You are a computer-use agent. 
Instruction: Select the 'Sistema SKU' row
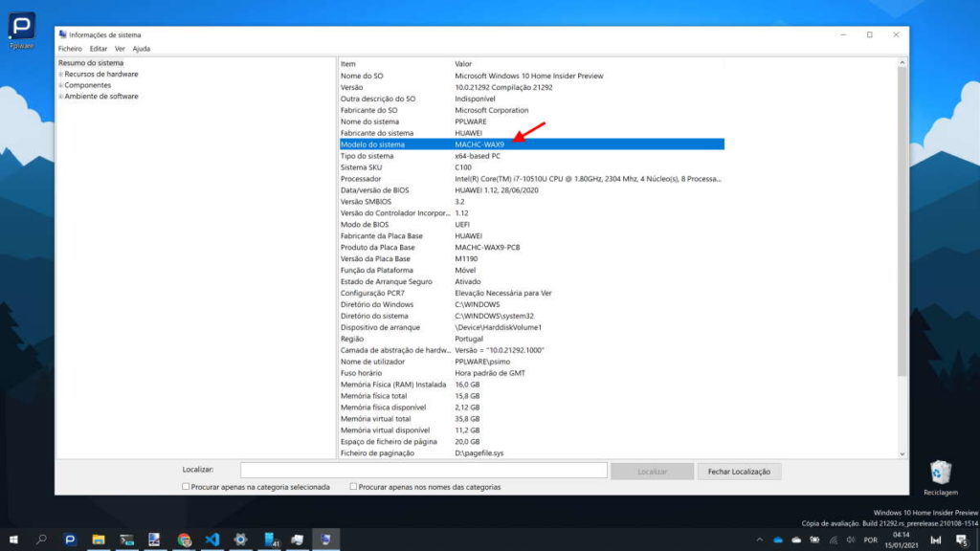(x=532, y=167)
